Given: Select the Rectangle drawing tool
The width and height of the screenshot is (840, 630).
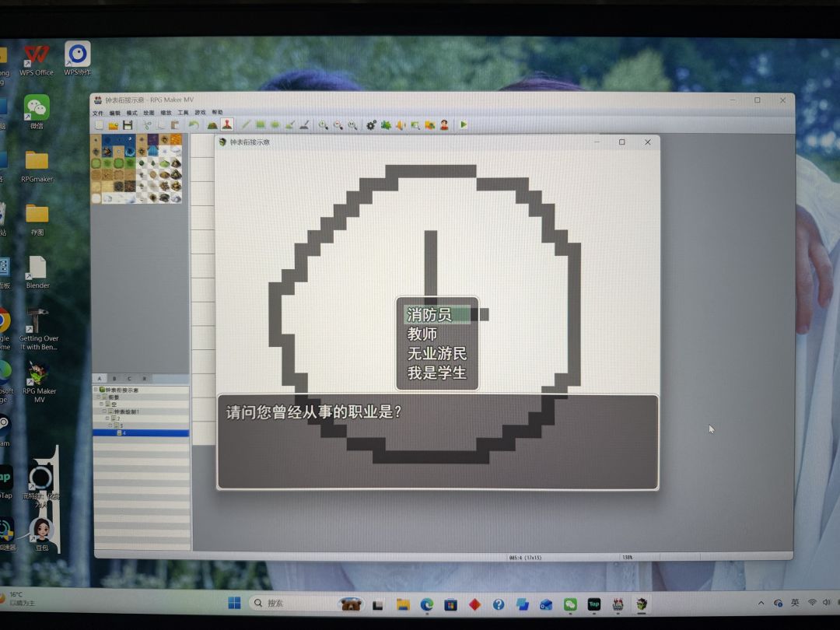Looking at the screenshot, I should (x=261, y=124).
